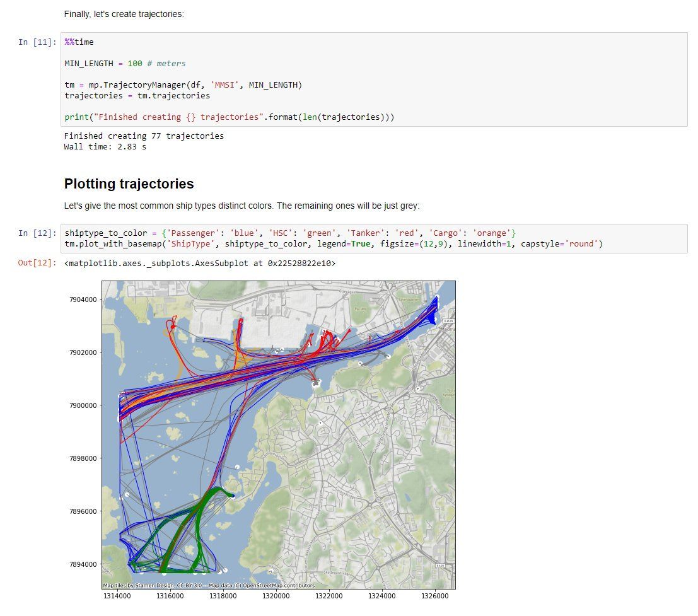Click the In [11] cell prompt
The image size is (698, 616).
(37, 42)
